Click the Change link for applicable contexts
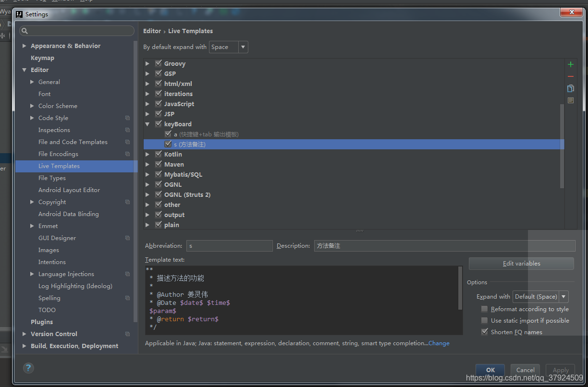Image resolution: width=588 pixels, height=387 pixels. click(x=439, y=343)
